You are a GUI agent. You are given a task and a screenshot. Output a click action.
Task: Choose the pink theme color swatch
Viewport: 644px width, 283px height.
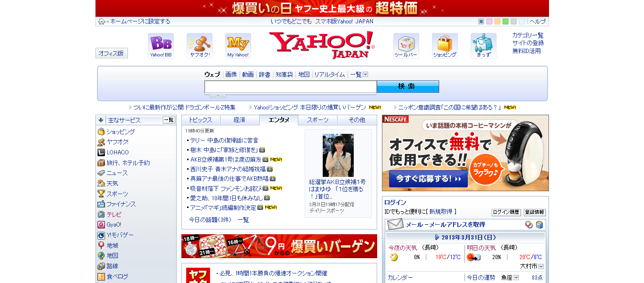[489, 22]
